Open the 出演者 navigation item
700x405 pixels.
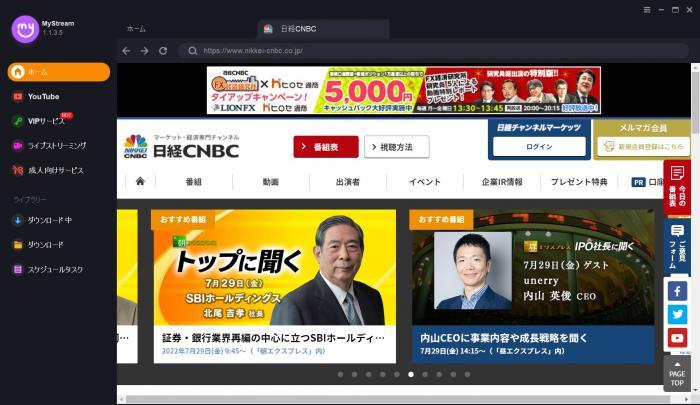[x=348, y=182]
